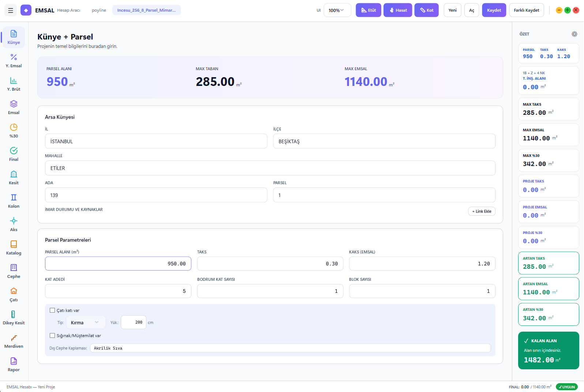
Task: Focus the TAKS input field
Action: click(270, 264)
